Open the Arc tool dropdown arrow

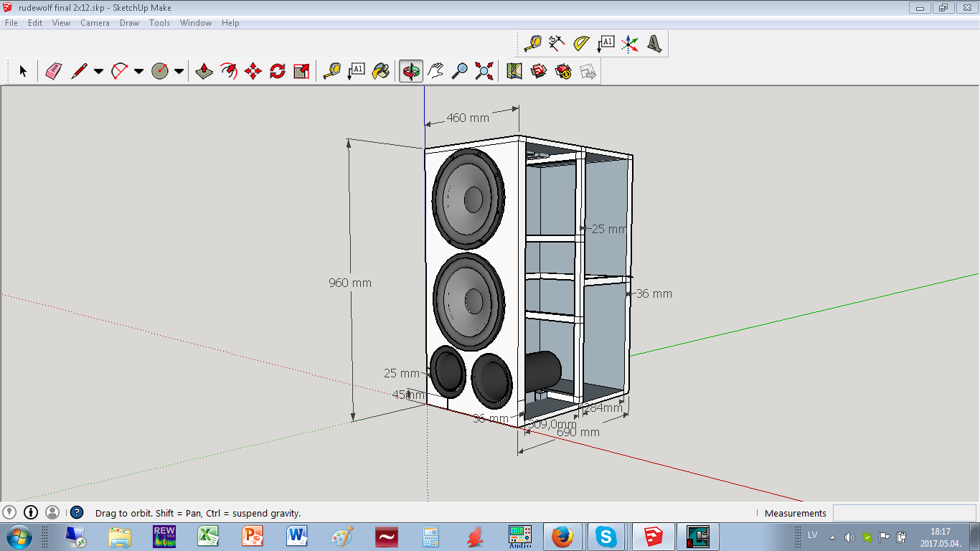click(138, 71)
